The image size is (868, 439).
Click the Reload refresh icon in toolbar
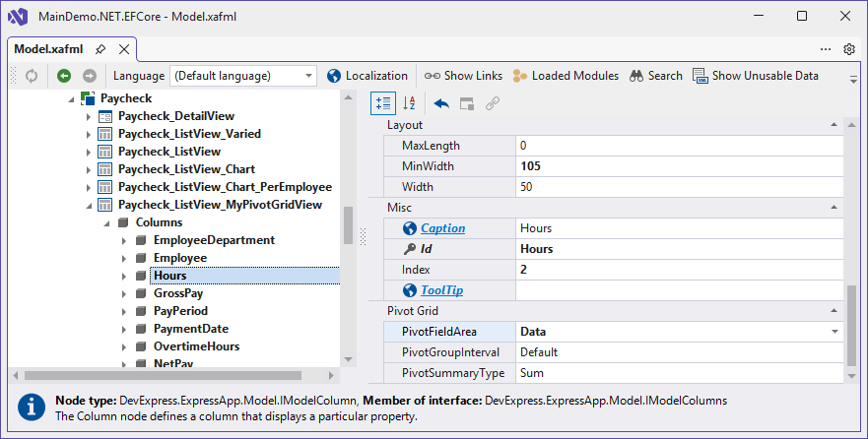click(32, 76)
